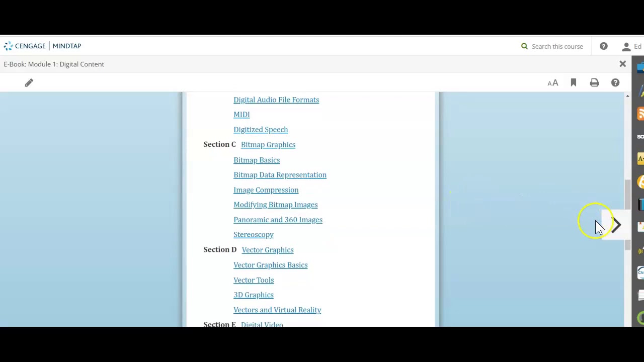Open the 3D Graphics link

(254, 295)
